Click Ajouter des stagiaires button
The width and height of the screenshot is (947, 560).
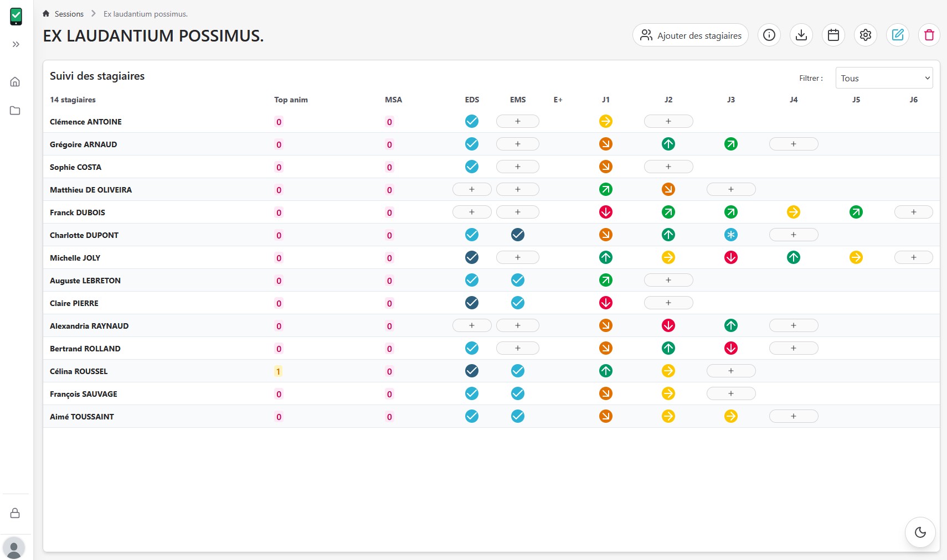690,35
